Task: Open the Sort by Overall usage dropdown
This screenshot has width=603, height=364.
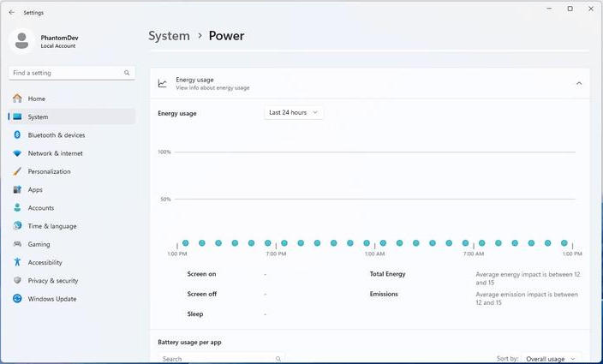Action: click(x=551, y=358)
